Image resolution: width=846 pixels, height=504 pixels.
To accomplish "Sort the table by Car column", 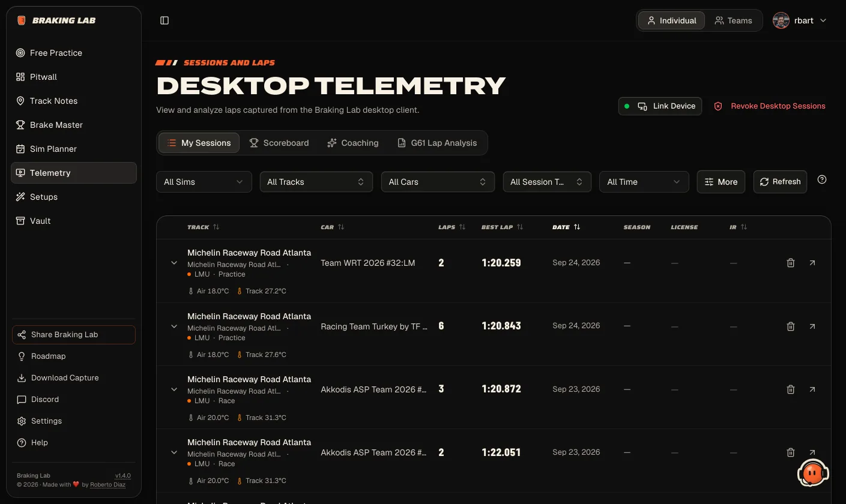I will click(x=333, y=227).
